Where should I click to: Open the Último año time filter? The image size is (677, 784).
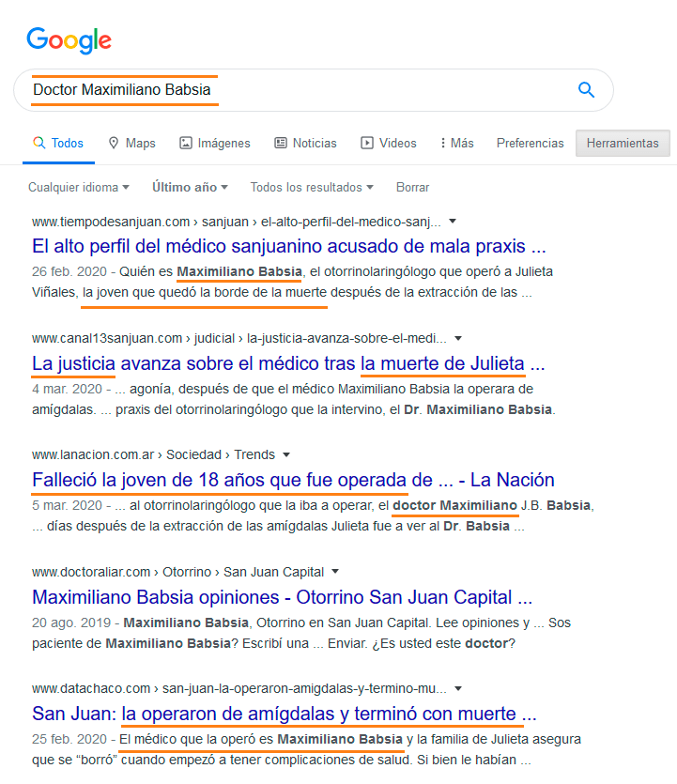pyautogui.click(x=190, y=187)
